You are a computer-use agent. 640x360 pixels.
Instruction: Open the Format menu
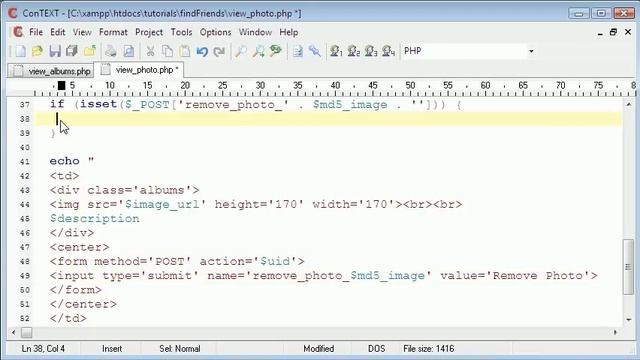coord(113,32)
